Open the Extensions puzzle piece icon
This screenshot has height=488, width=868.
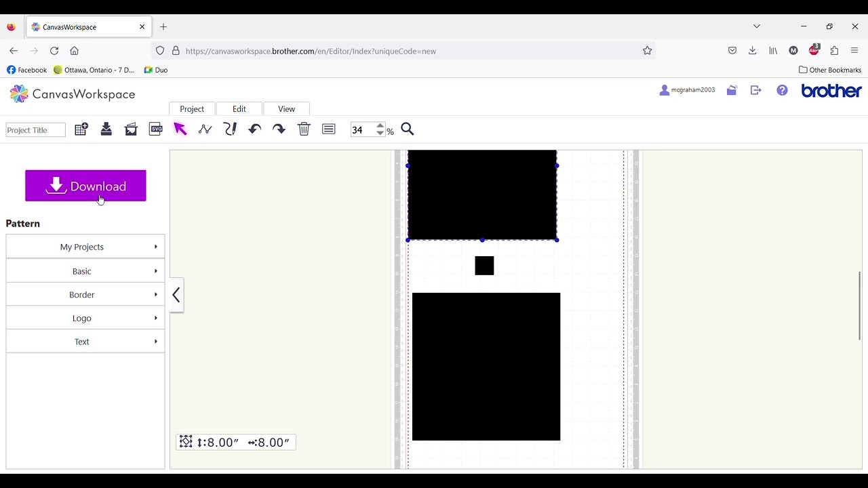[x=834, y=51]
